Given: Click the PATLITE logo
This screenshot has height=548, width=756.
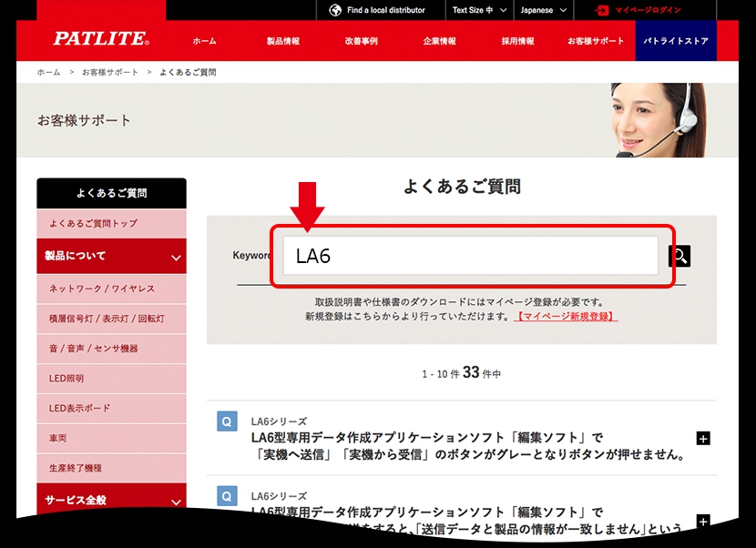Looking at the screenshot, I should click(101, 38).
